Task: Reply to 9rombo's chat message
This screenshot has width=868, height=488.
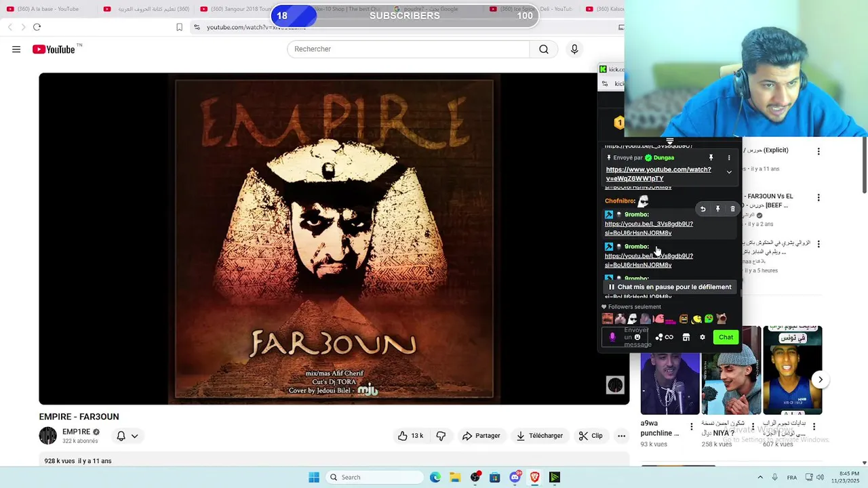Action: tap(703, 209)
